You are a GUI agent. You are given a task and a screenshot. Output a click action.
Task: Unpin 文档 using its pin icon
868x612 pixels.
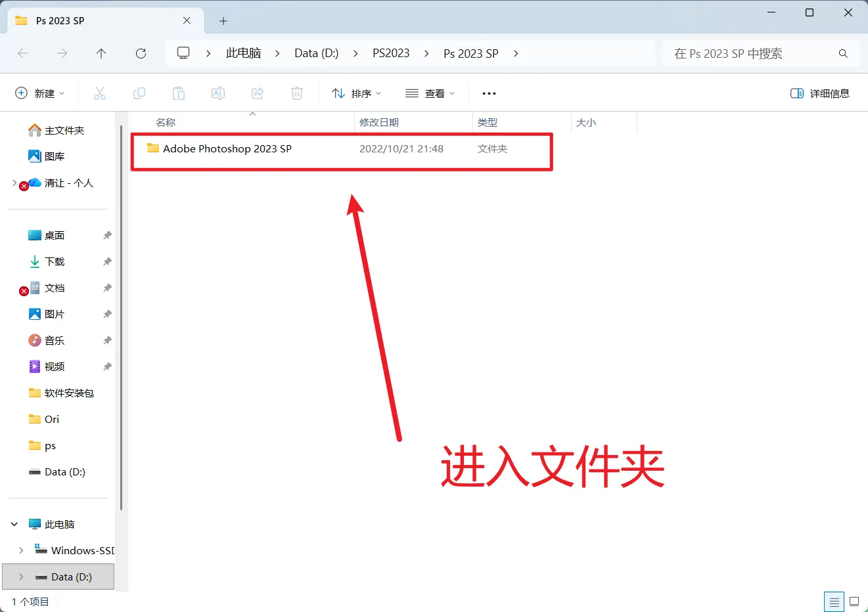107,288
